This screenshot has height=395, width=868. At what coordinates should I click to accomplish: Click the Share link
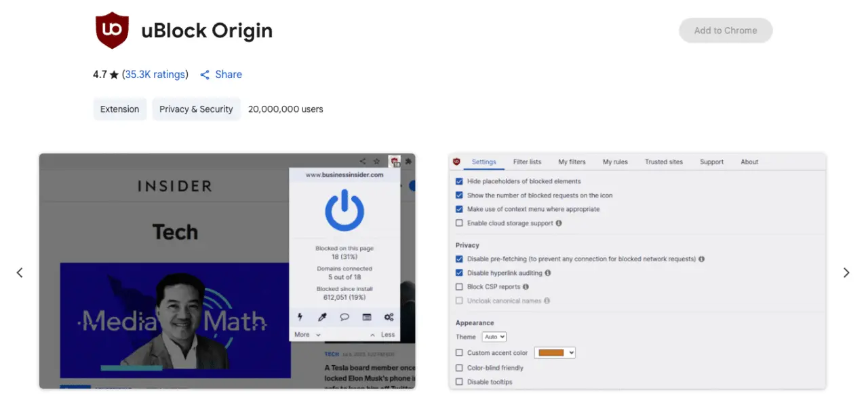229,75
